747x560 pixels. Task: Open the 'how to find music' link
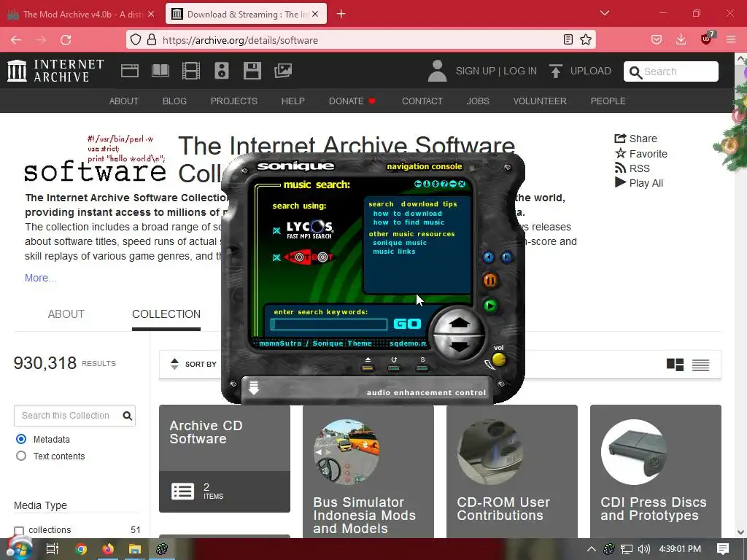409,222
